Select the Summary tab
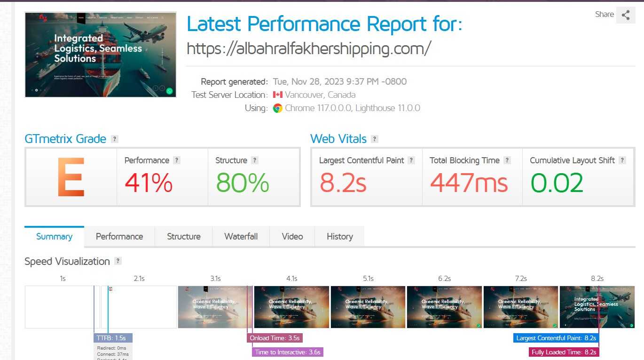644x360 pixels. point(55,237)
